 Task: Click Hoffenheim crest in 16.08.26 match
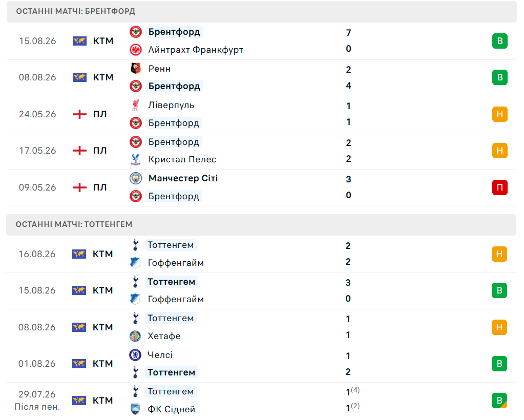pyautogui.click(x=135, y=263)
